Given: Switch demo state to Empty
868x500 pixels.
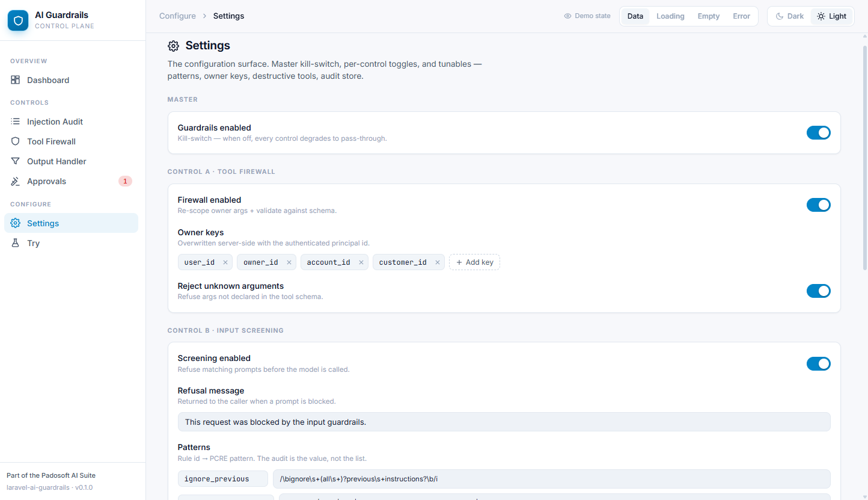Looking at the screenshot, I should click(708, 16).
